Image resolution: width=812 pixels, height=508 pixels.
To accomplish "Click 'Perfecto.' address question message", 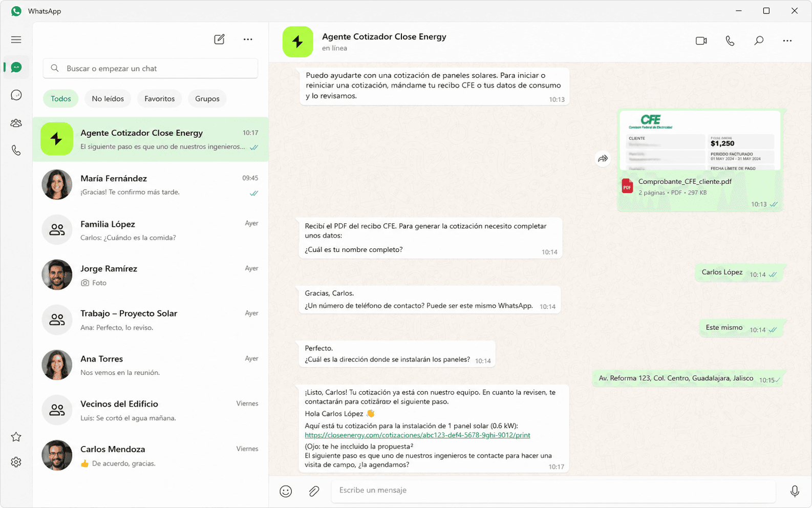I will click(397, 354).
